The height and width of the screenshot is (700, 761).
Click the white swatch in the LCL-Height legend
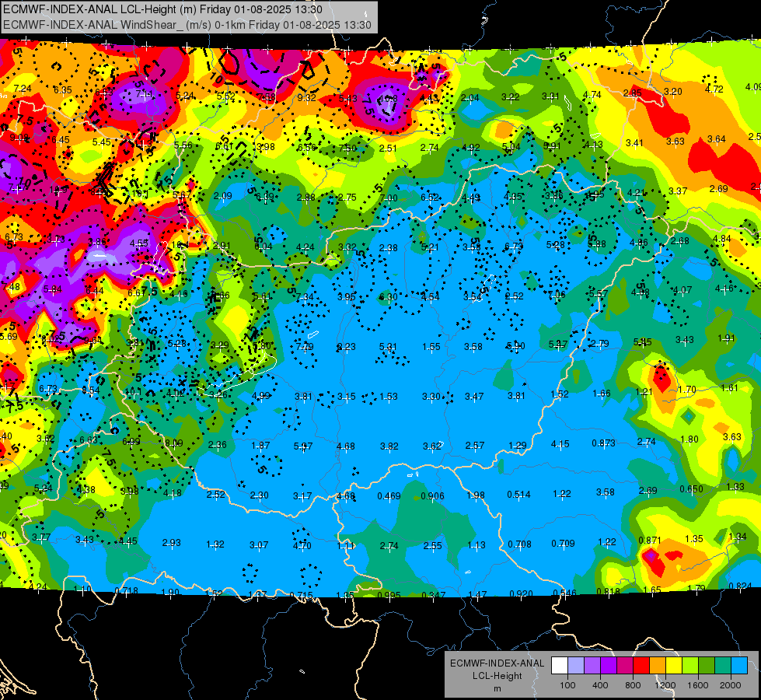pos(560,666)
